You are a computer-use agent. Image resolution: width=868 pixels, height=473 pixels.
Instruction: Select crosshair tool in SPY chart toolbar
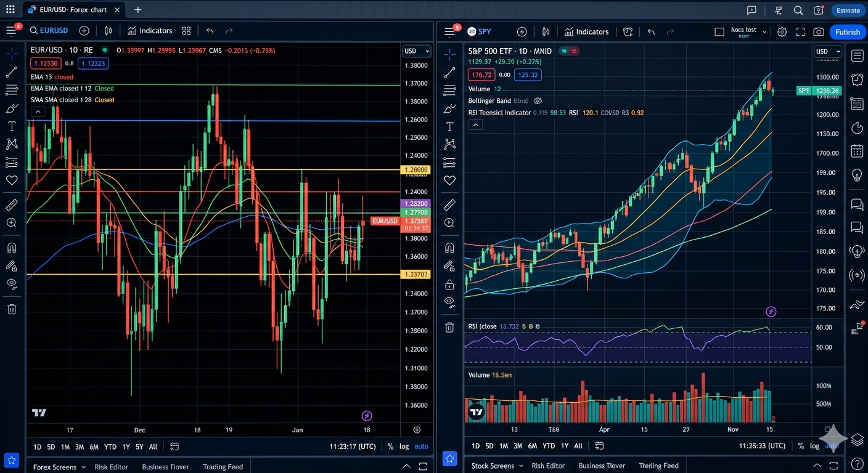coord(449,54)
